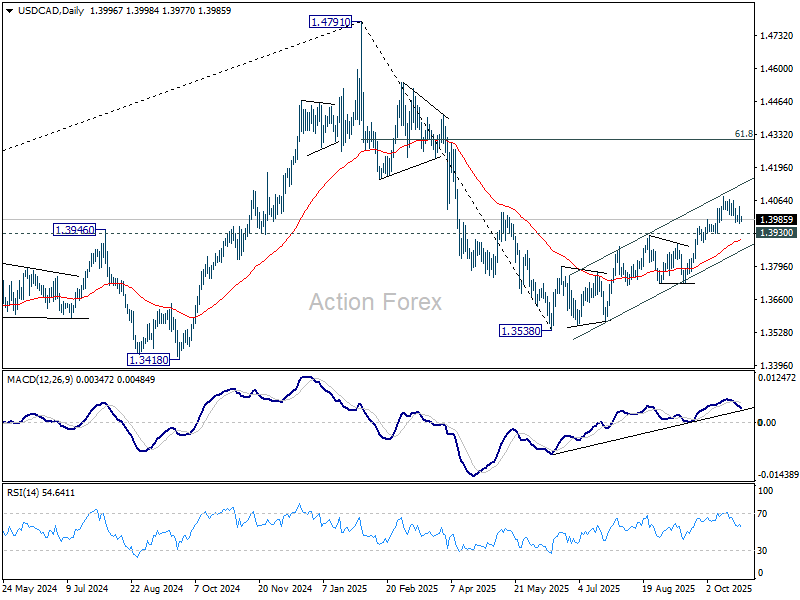
Task: Click the 1.35280 price axis value
Action: click(777, 333)
